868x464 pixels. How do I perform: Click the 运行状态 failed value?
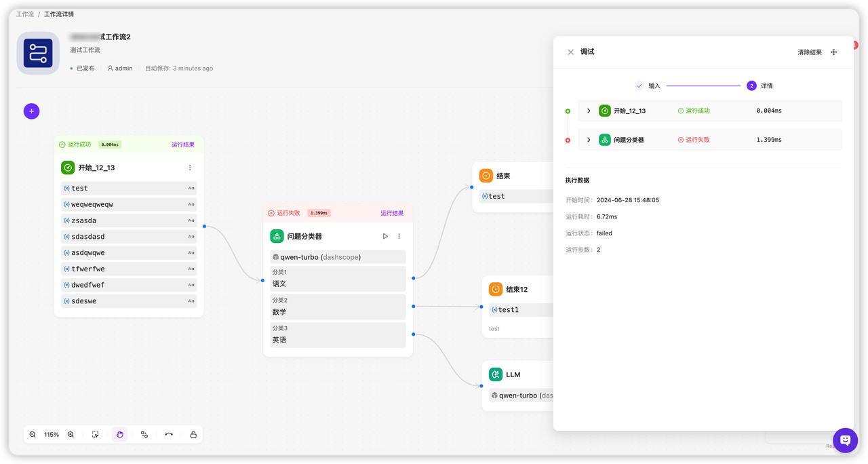[604, 233]
